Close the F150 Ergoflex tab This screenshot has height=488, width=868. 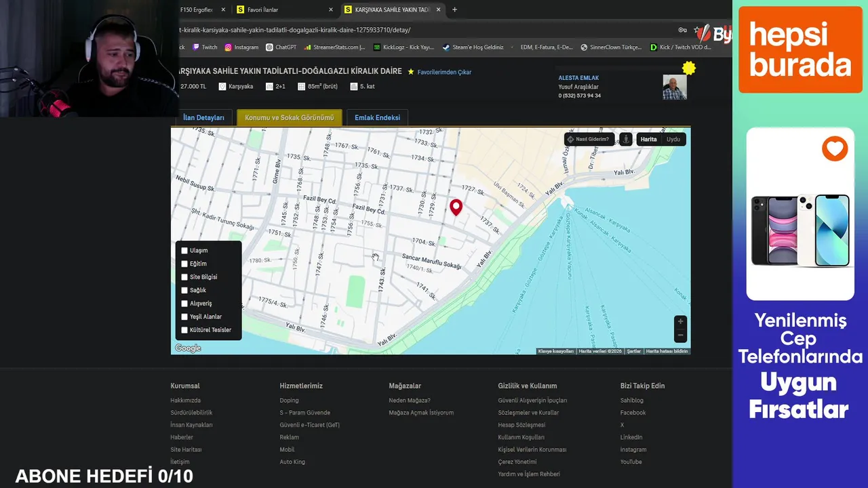click(223, 9)
